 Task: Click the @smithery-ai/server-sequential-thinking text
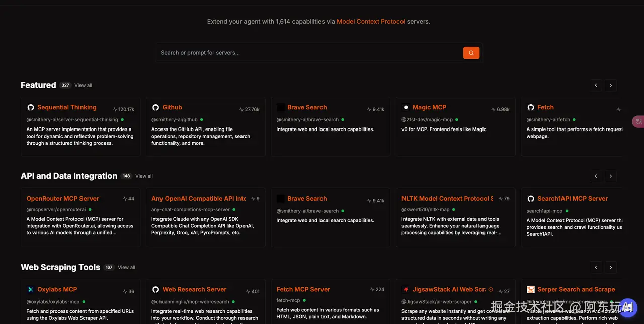[72, 120]
